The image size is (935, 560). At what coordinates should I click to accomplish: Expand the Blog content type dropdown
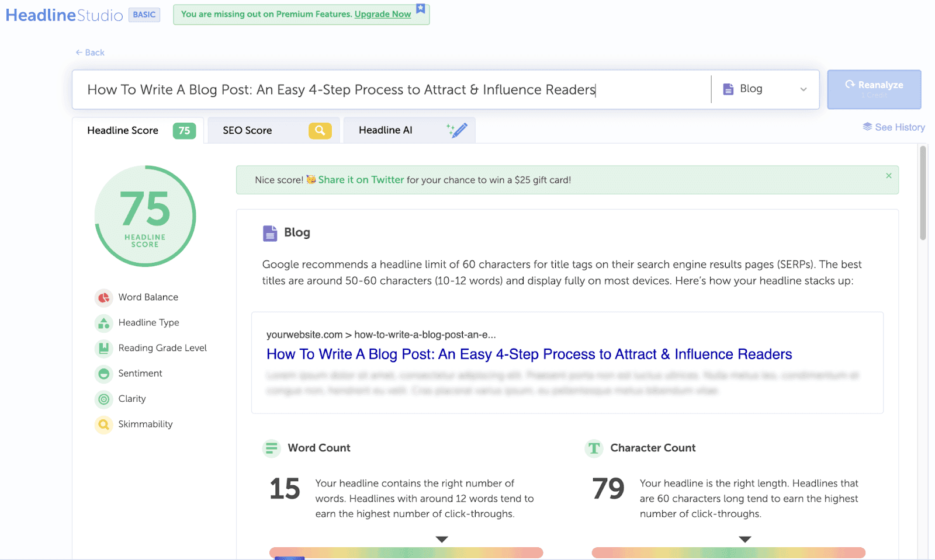pyautogui.click(x=802, y=89)
